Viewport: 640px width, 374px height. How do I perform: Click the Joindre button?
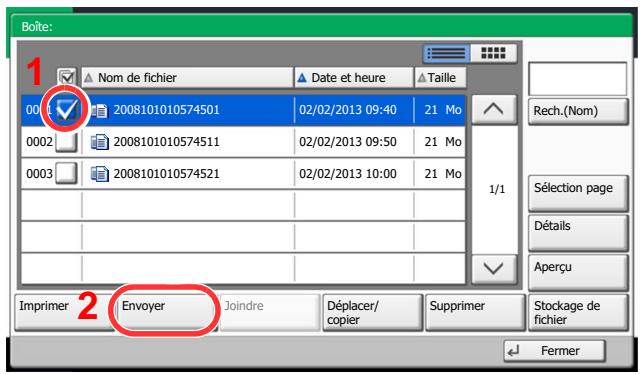pyautogui.click(x=270, y=312)
